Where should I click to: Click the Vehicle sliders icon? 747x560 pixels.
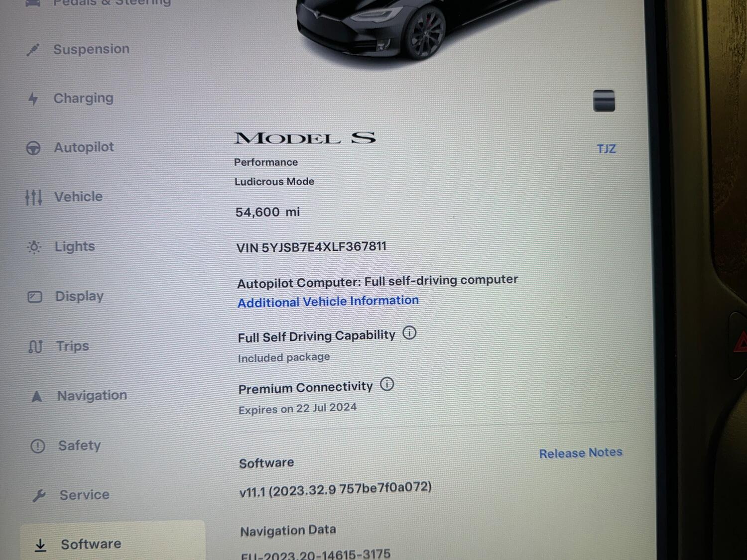click(x=33, y=197)
